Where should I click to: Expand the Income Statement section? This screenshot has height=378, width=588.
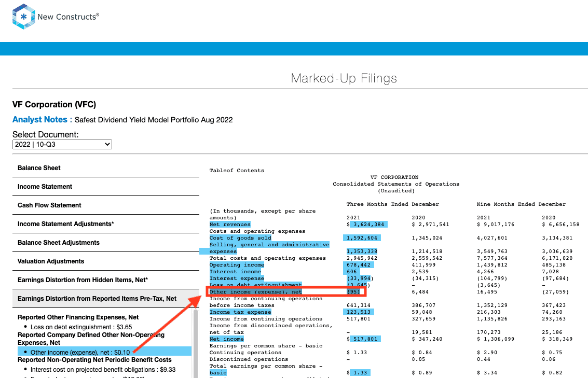click(106, 187)
